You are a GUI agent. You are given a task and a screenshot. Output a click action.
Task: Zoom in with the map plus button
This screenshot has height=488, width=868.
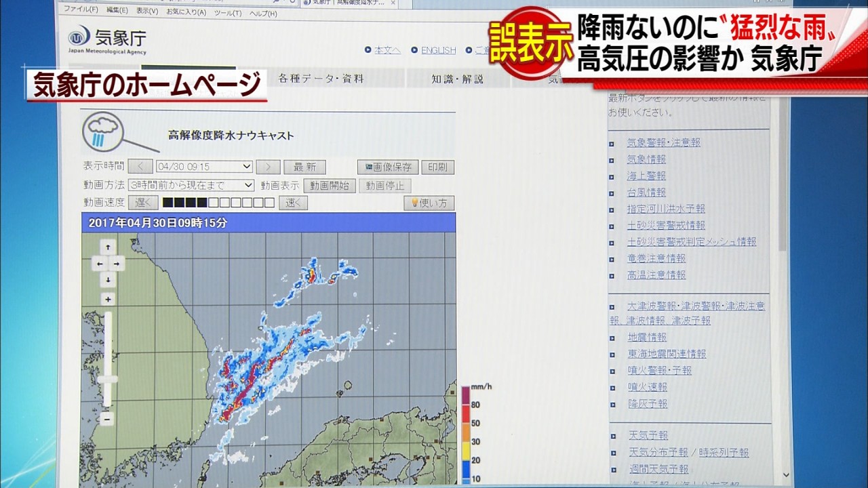click(x=108, y=299)
